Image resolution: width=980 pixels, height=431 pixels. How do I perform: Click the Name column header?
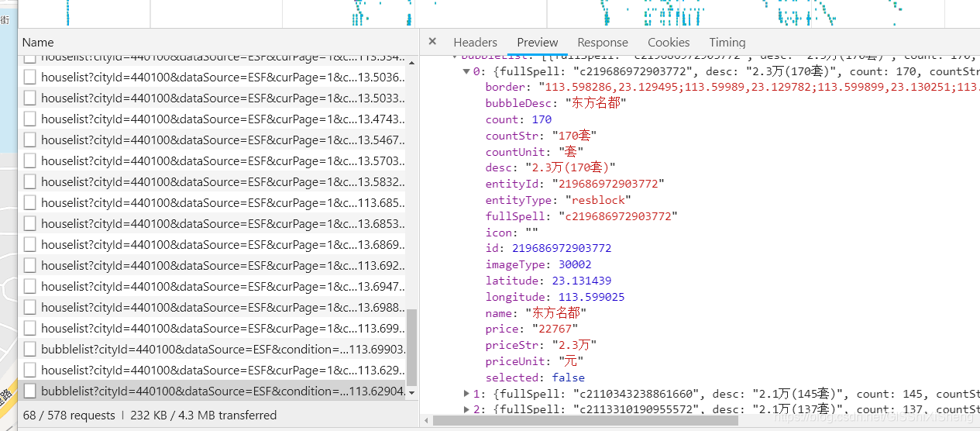point(38,43)
